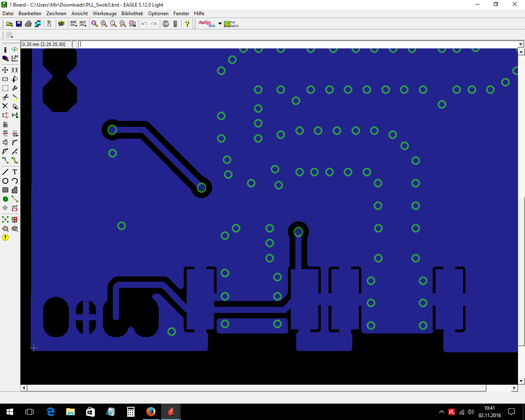Open the Zeichnen menu
Viewport: 525px width, 420px height.
(56, 14)
